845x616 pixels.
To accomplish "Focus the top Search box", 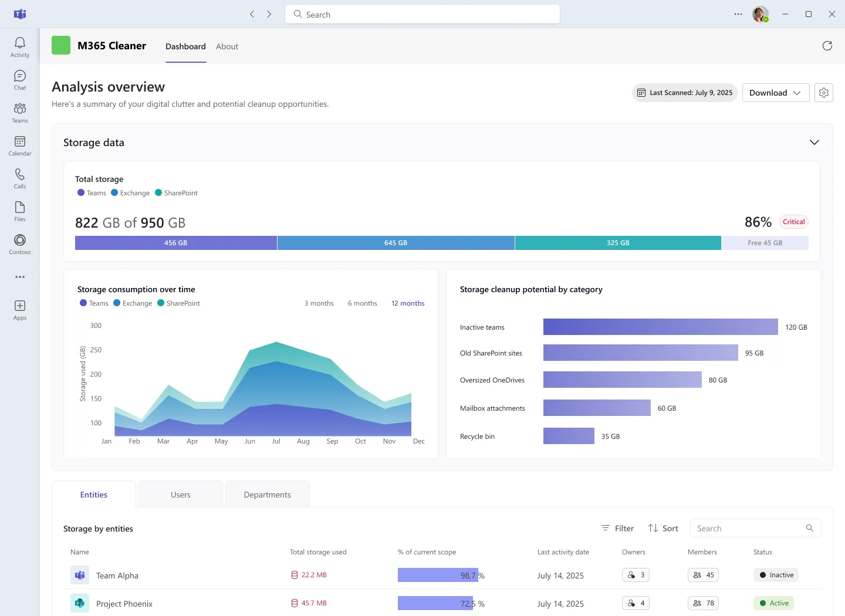I will pyautogui.click(x=422, y=14).
